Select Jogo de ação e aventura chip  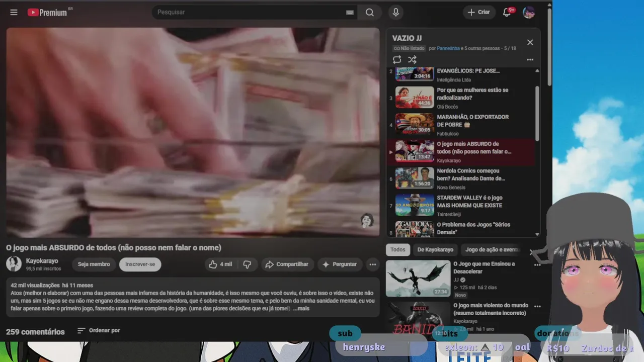(492, 249)
